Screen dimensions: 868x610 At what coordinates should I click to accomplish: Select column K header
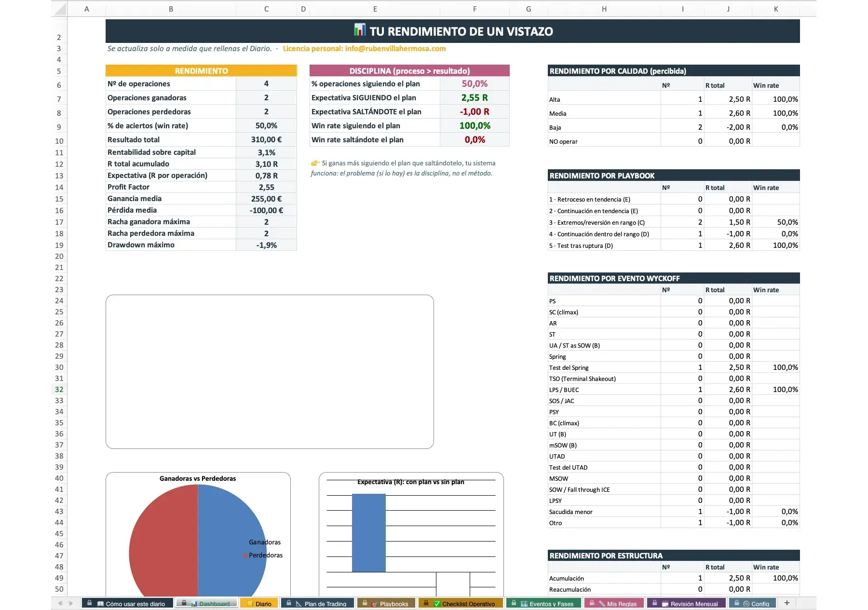click(x=775, y=9)
